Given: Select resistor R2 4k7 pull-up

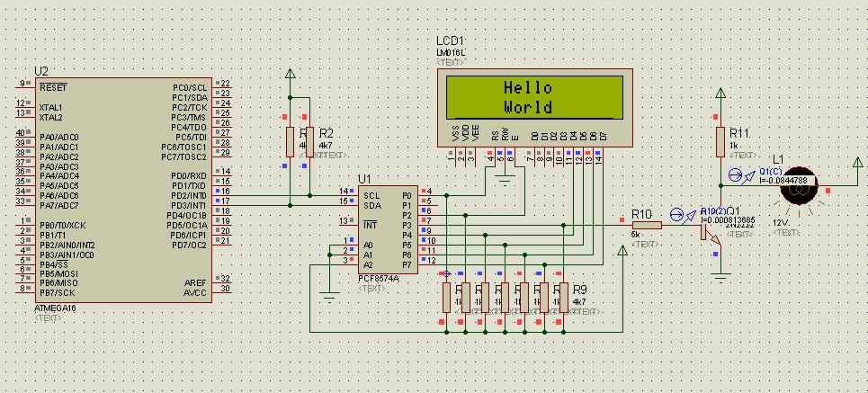Looking at the screenshot, I should (309, 142).
